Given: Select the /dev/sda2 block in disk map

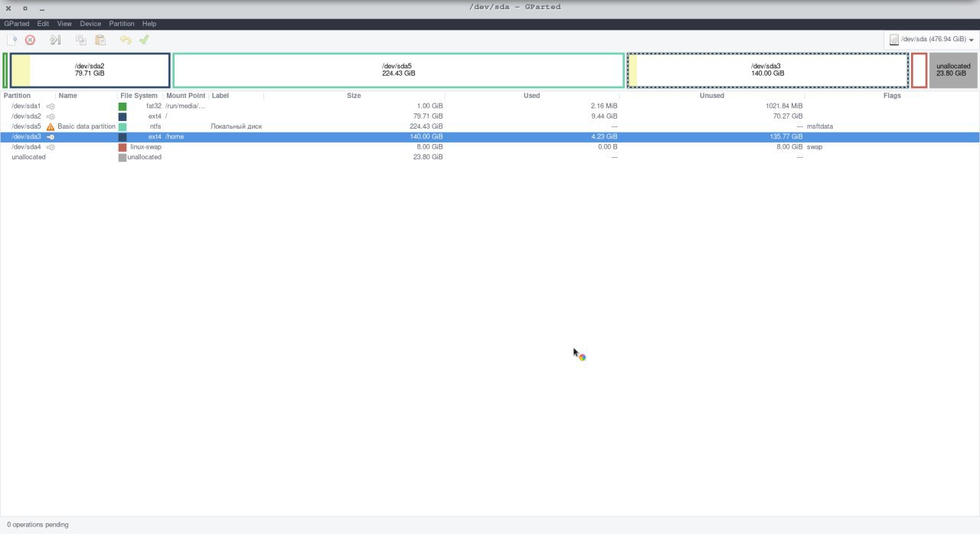Looking at the screenshot, I should (90, 70).
